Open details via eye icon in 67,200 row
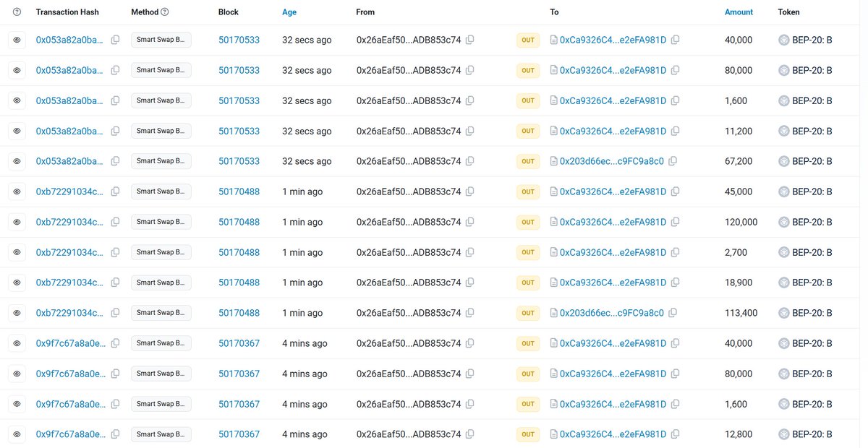Viewport: 868px width, 448px height. 17,162
